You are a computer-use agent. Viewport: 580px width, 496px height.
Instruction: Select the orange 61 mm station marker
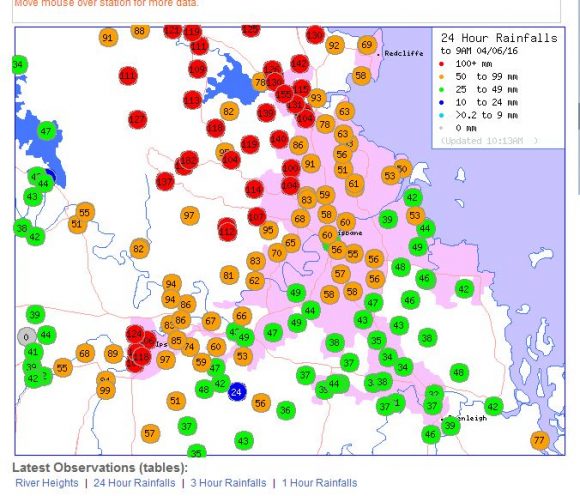[x=354, y=184]
